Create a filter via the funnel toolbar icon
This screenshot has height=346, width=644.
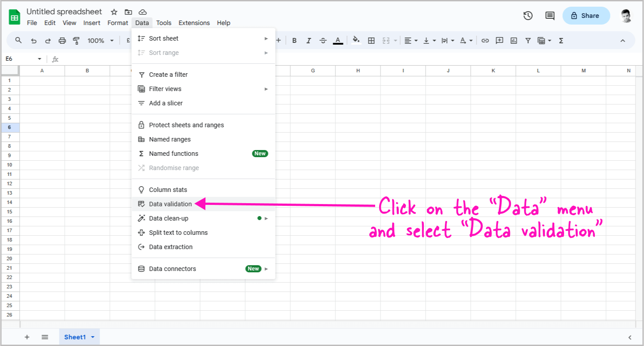click(x=528, y=40)
